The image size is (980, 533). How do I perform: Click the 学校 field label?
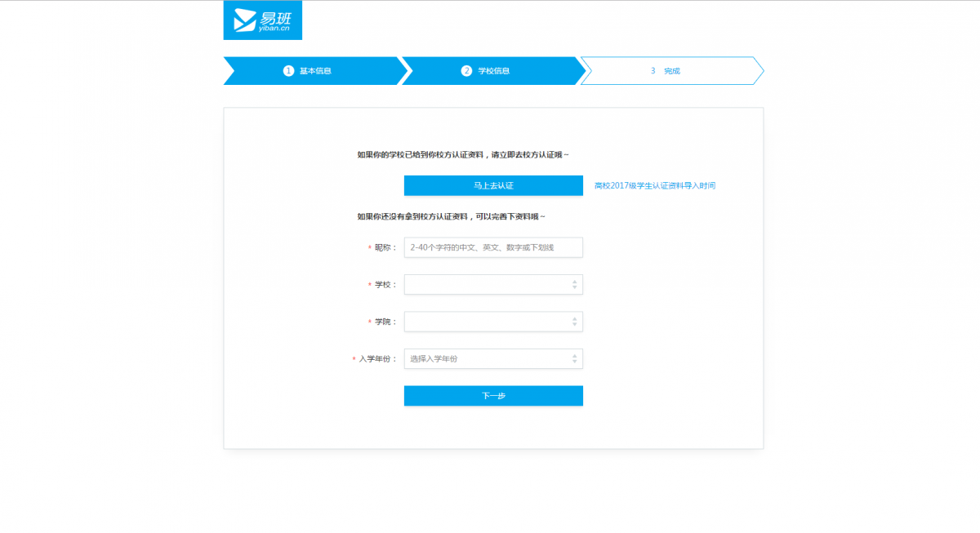click(x=385, y=285)
